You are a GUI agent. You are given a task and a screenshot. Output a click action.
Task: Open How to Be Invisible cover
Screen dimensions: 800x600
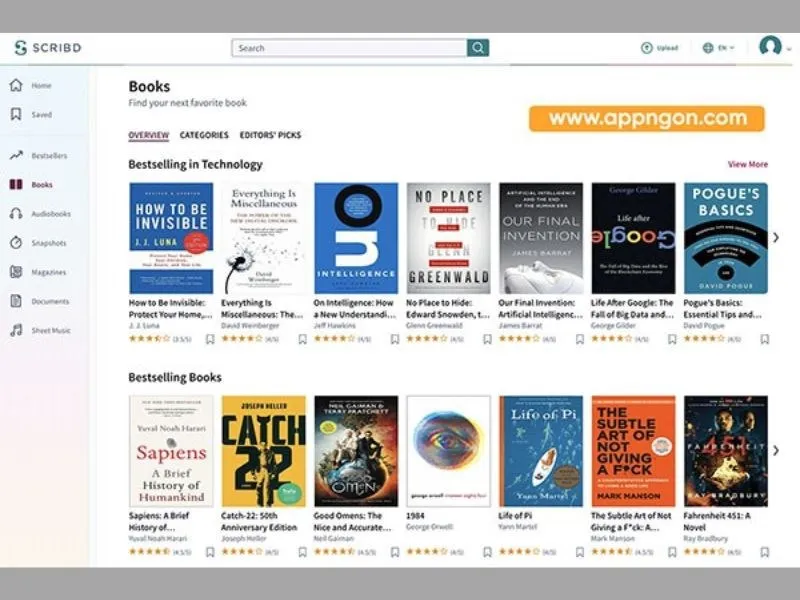(x=171, y=238)
